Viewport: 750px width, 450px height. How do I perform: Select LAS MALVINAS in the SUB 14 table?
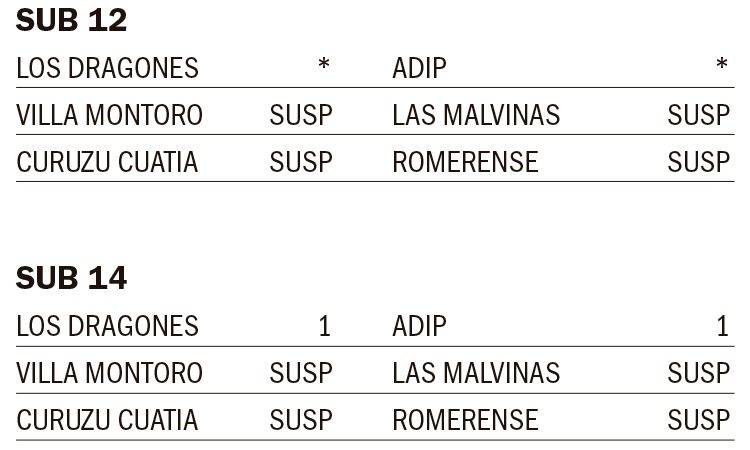476,373
